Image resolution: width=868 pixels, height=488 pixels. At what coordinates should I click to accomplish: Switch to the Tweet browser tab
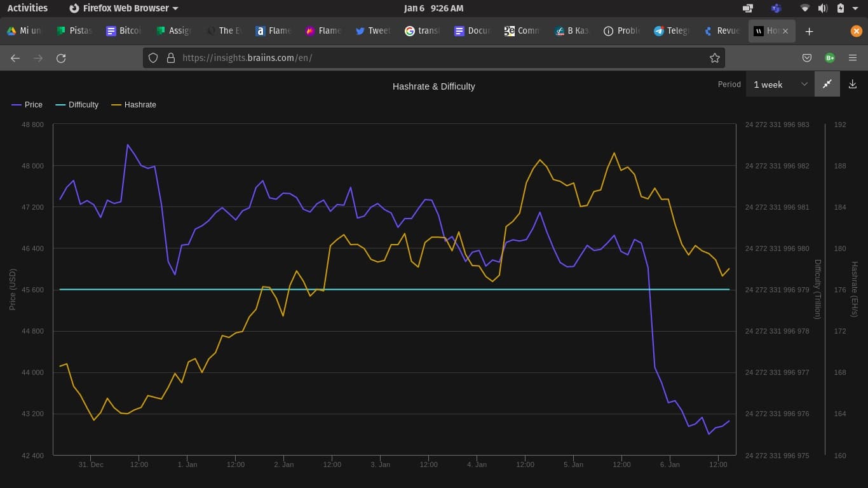tap(373, 30)
